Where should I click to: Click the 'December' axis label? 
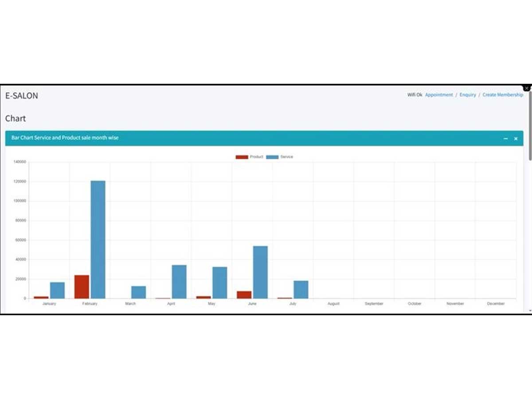(496, 304)
